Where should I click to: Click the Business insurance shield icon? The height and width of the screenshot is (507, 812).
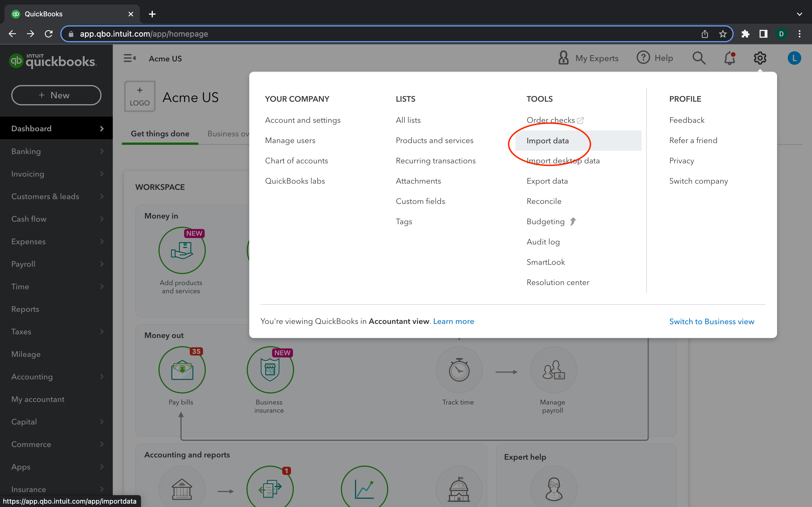click(x=270, y=370)
